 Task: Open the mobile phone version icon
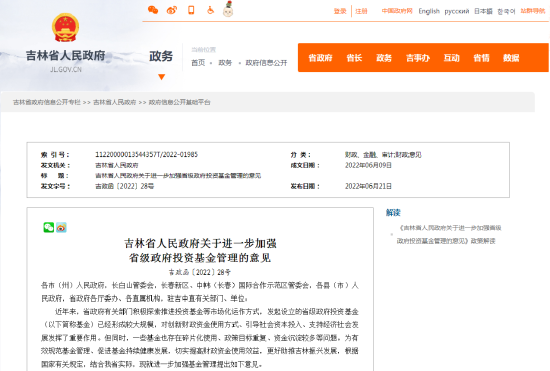coord(191,10)
